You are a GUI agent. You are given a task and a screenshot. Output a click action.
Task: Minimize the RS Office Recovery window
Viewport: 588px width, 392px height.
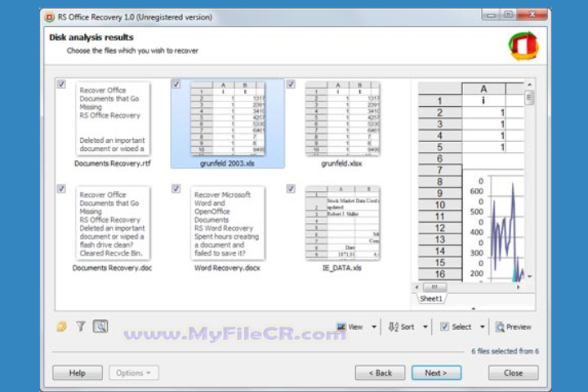click(492, 15)
